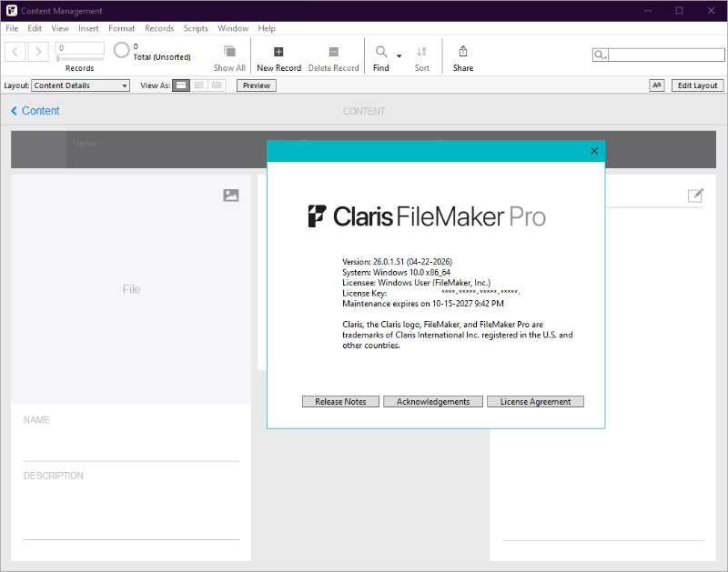Open the Window menu

233,29
